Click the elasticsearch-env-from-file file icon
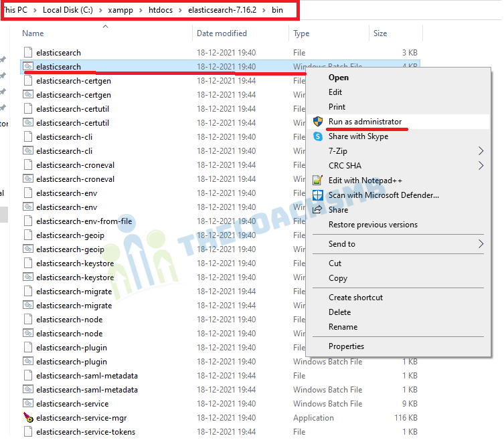 coord(28,221)
